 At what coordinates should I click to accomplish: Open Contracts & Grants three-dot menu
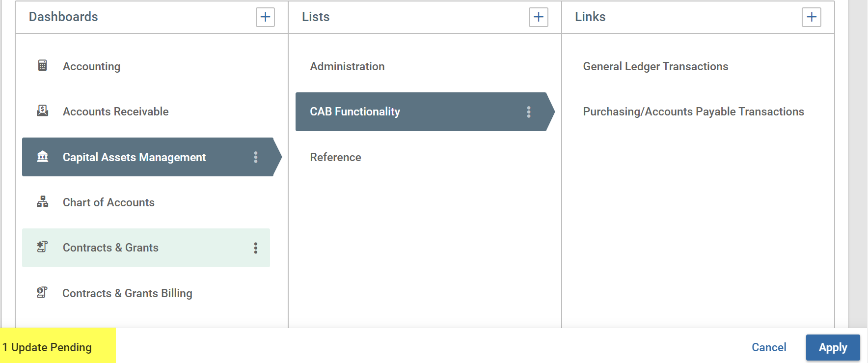point(256,248)
